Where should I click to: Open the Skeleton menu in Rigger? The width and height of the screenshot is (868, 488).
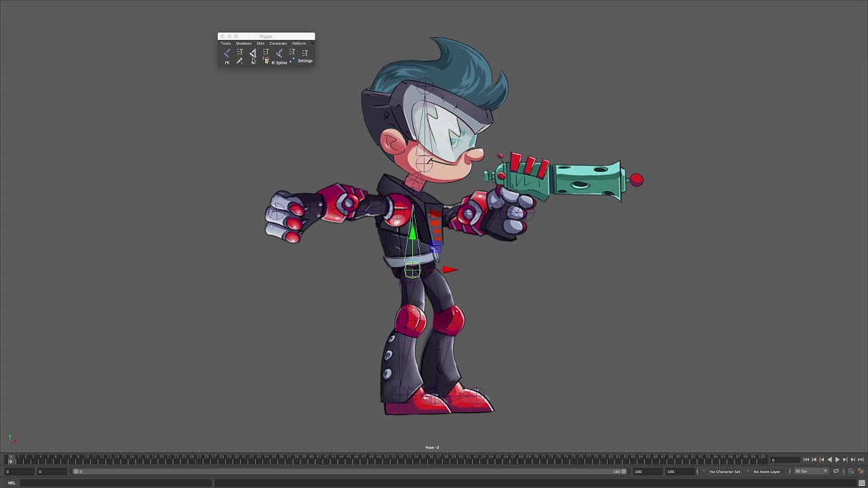pyautogui.click(x=243, y=43)
